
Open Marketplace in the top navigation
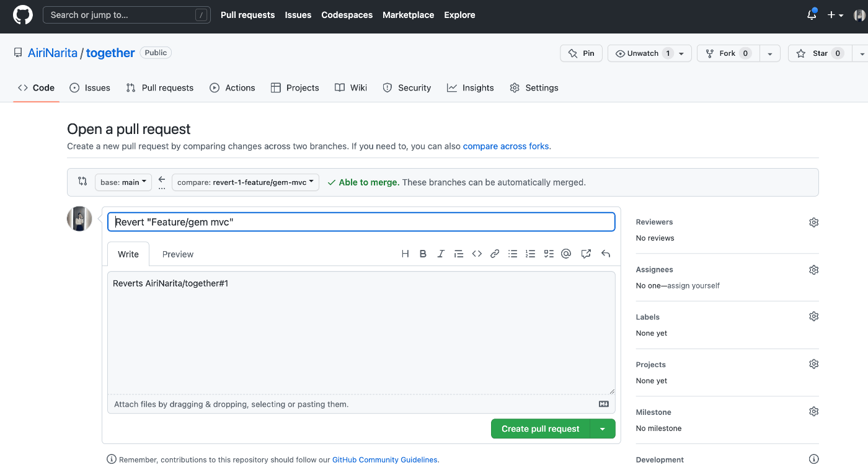409,15
